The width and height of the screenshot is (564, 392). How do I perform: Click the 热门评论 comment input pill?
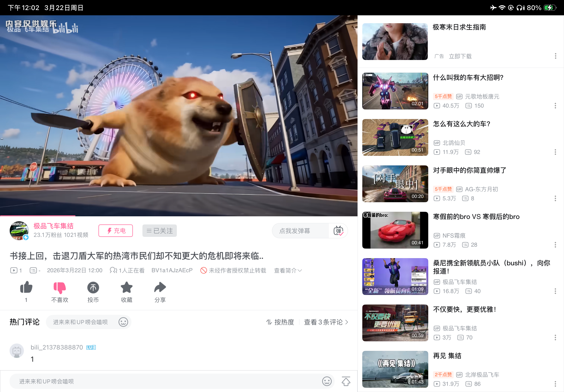(x=89, y=322)
